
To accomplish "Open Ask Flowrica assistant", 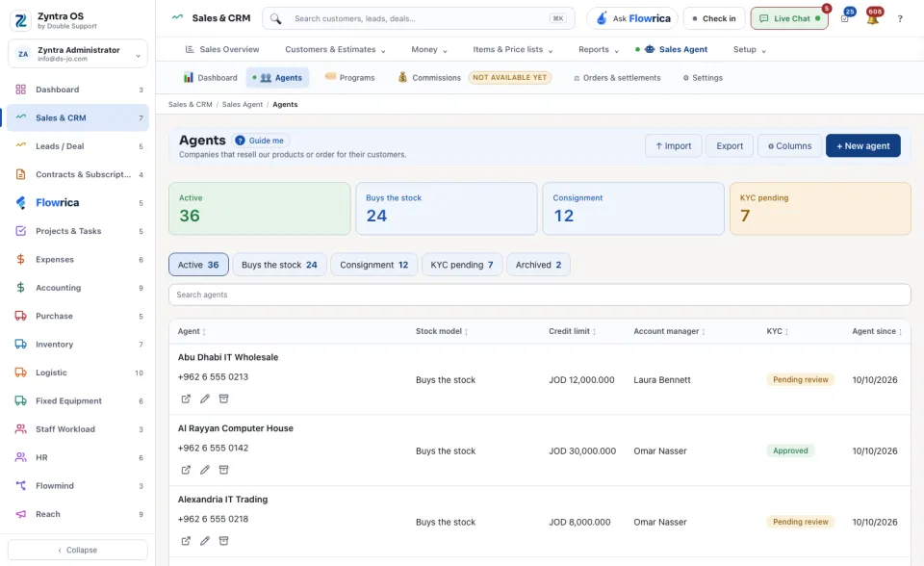I will coord(632,19).
